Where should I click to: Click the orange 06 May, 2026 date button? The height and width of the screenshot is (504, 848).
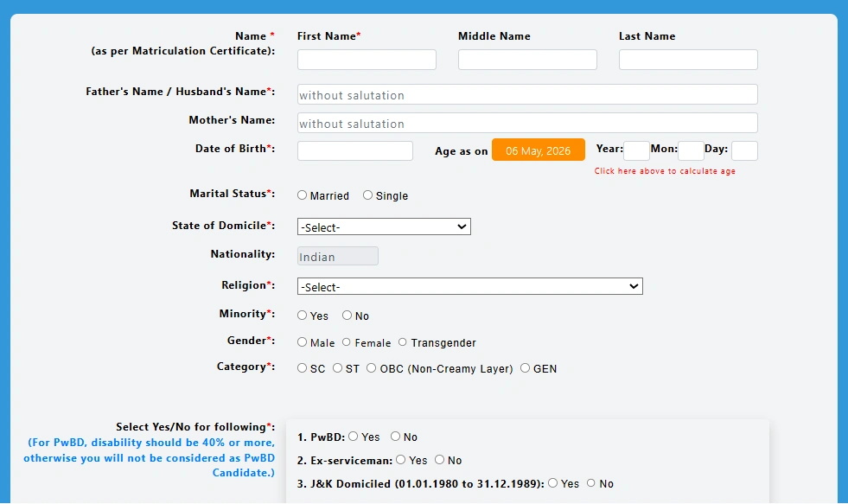point(538,150)
